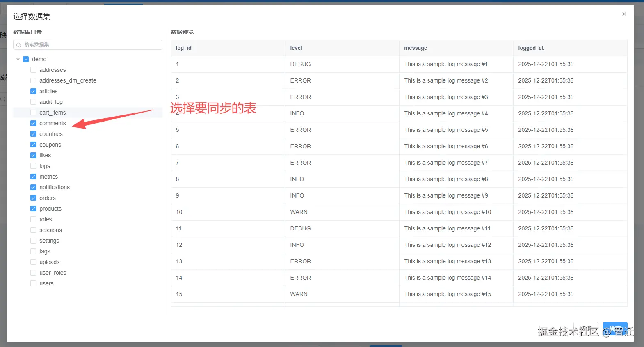644x347 pixels.
Task: Check the roles checkbox
Action: point(33,219)
